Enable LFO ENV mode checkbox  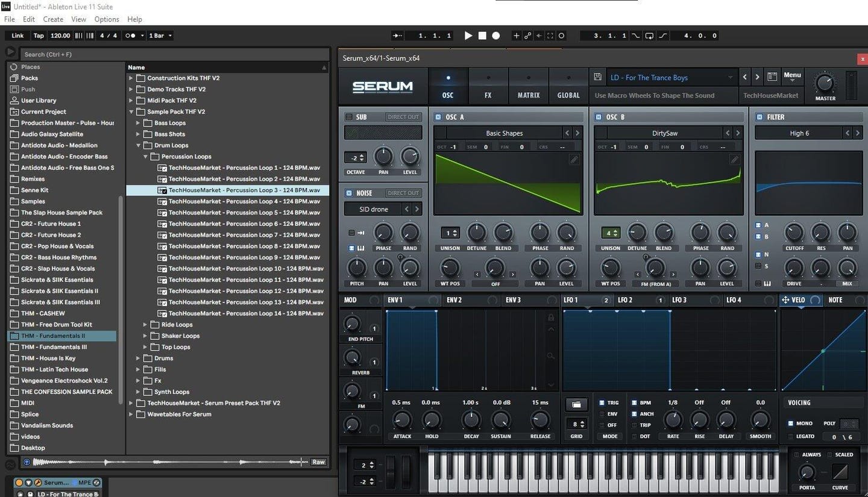pos(602,414)
